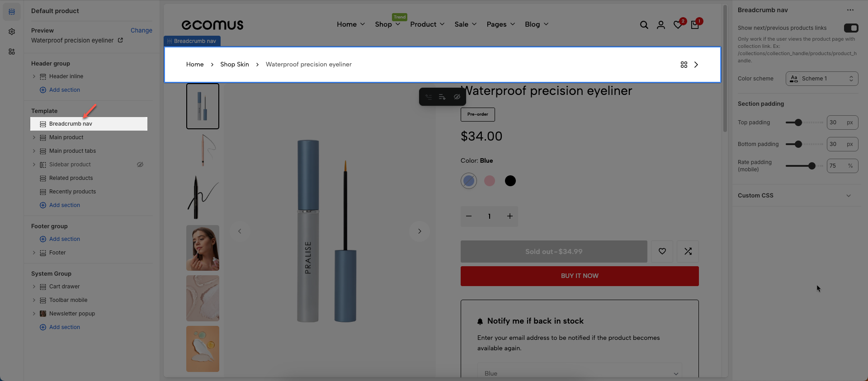Add product to wishlist heart button
Screen dimensions: 868x381
tap(662, 251)
